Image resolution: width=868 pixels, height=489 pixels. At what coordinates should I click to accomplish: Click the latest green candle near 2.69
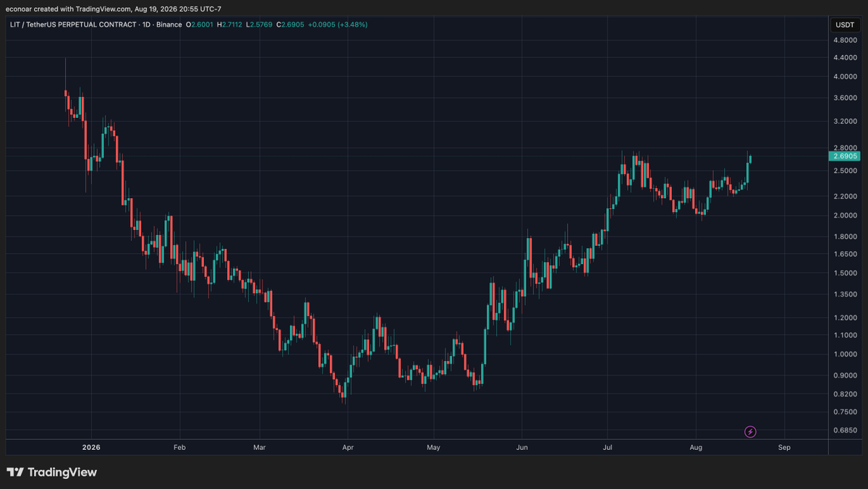(x=751, y=158)
